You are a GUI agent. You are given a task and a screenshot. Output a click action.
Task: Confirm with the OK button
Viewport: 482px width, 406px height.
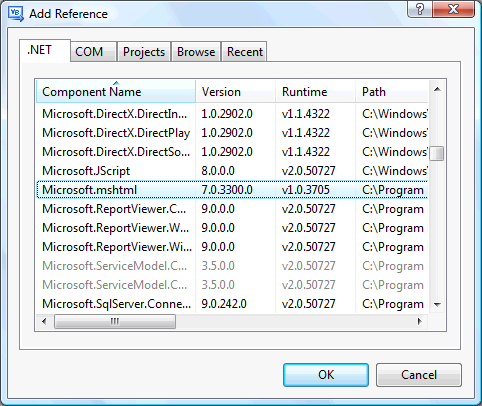(x=326, y=375)
